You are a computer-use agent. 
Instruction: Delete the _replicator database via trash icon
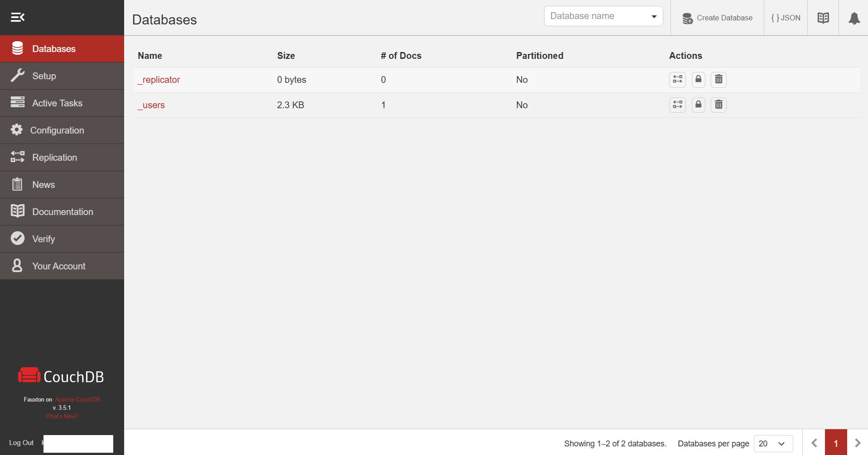pos(719,80)
